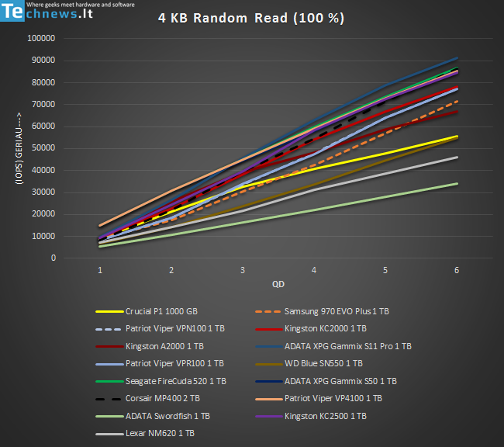Click the 'ADATA XPG Gammix S50 1 TB' label
This screenshot has width=504, height=447.
340,381
